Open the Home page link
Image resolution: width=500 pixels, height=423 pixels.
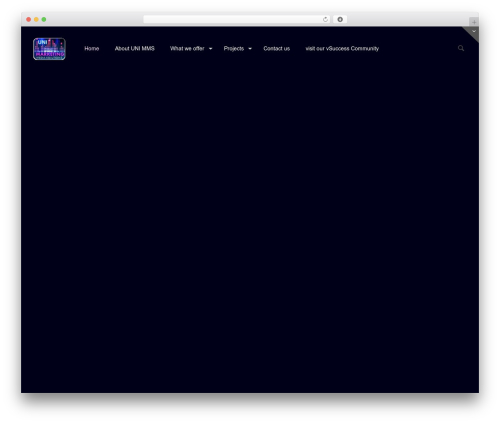[92, 49]
